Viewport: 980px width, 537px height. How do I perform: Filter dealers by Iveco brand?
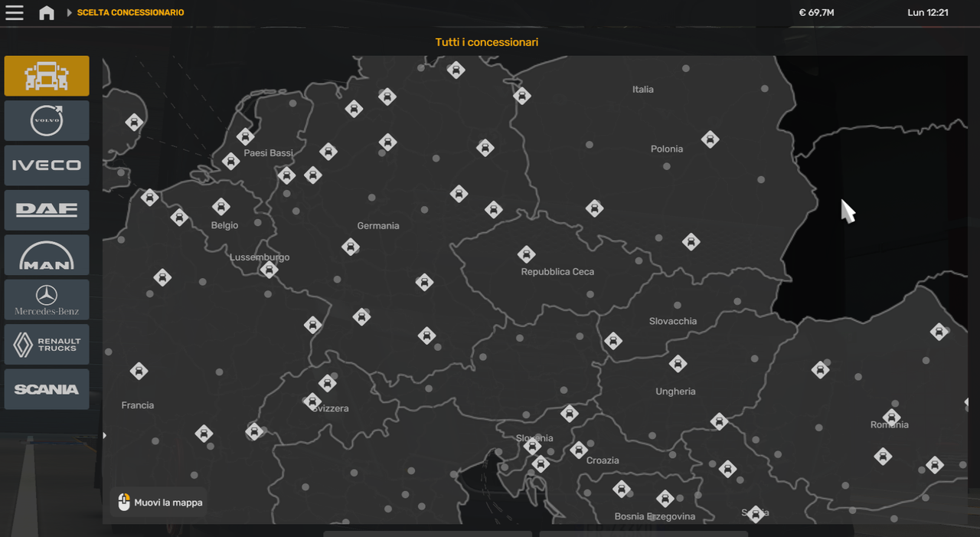tap(47, 165)
